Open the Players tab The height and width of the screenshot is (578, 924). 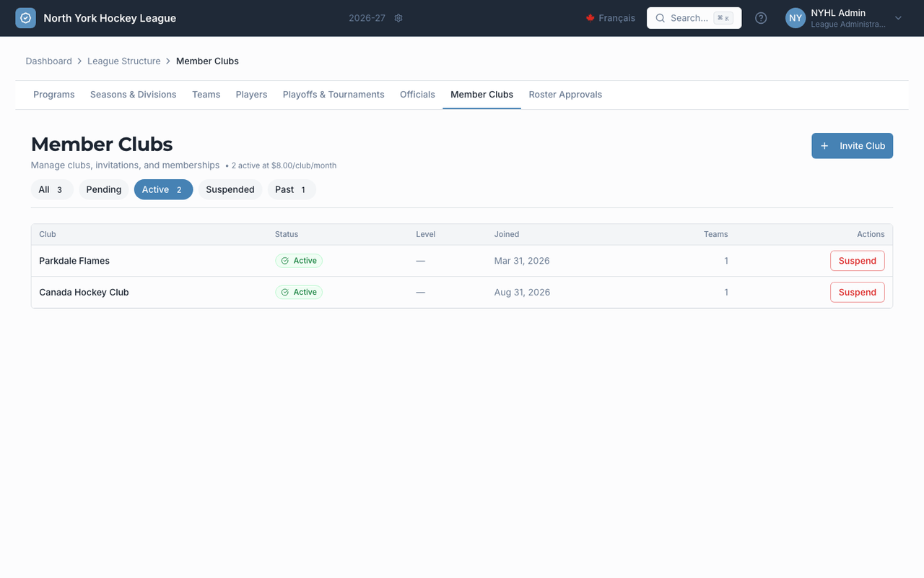pyautogui.click(x=251, y=95)
